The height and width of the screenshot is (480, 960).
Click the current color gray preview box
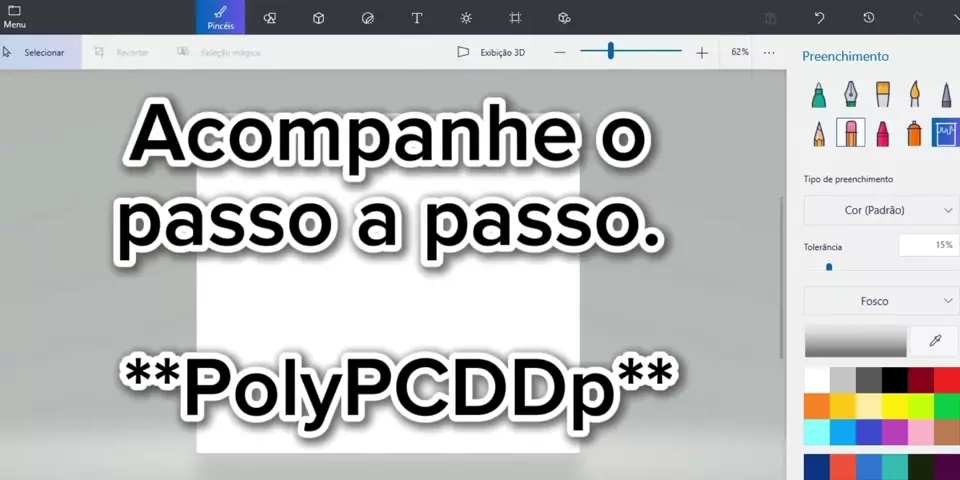click(855, 342)
